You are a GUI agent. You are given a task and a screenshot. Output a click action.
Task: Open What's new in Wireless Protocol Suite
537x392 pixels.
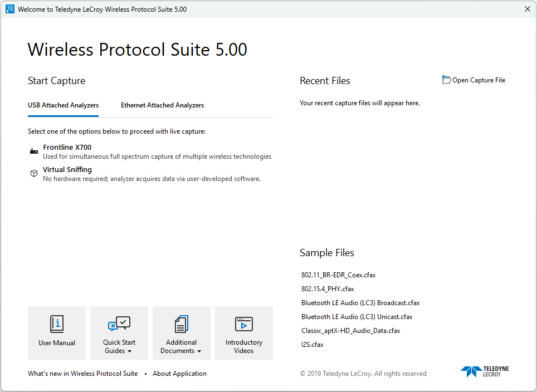[x=82, y=374]
